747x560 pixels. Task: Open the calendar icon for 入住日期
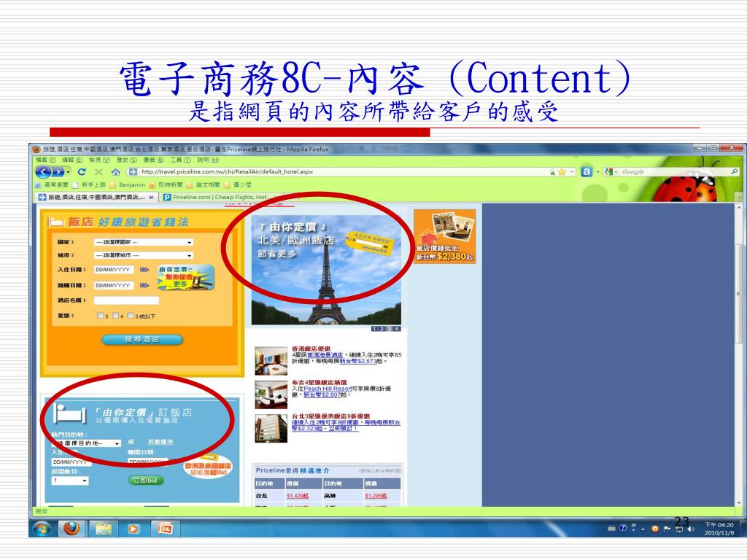tap(144, 270)
